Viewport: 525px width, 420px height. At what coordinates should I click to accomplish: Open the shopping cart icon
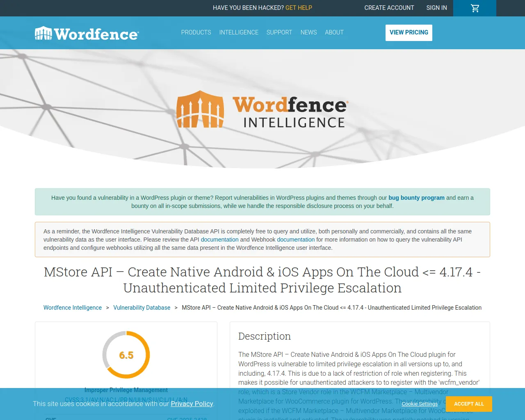click(x=475, y=8)
